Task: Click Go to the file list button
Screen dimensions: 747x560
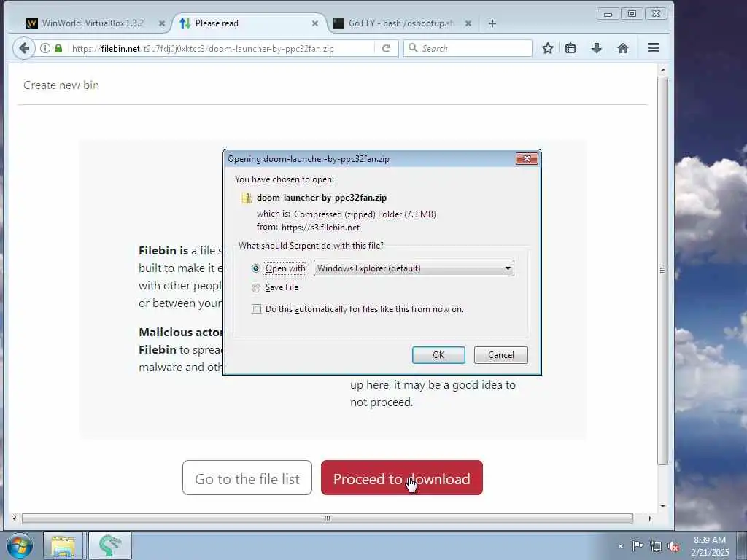Action: (x=247, y=478)
